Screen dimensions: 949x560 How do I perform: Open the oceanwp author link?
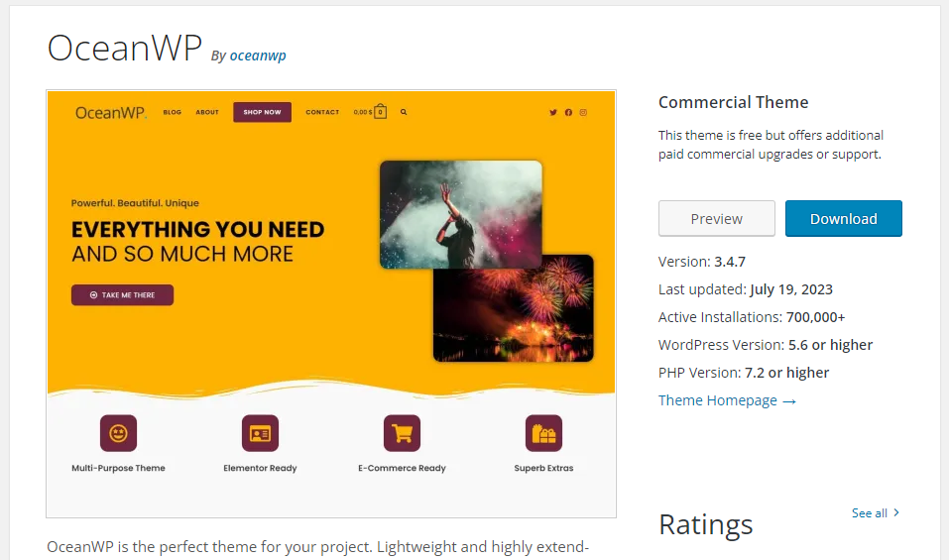tap(258, 56)
